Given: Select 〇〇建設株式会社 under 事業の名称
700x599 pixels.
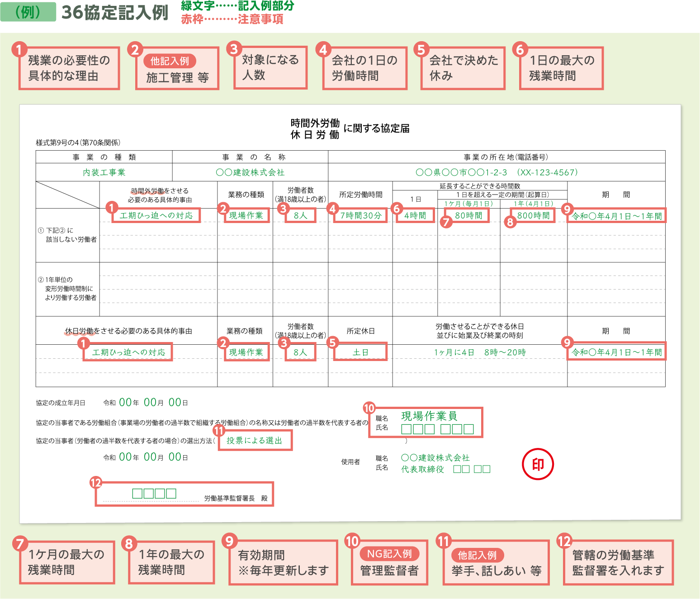Looking at the screenshot, I should click(250, 172).
